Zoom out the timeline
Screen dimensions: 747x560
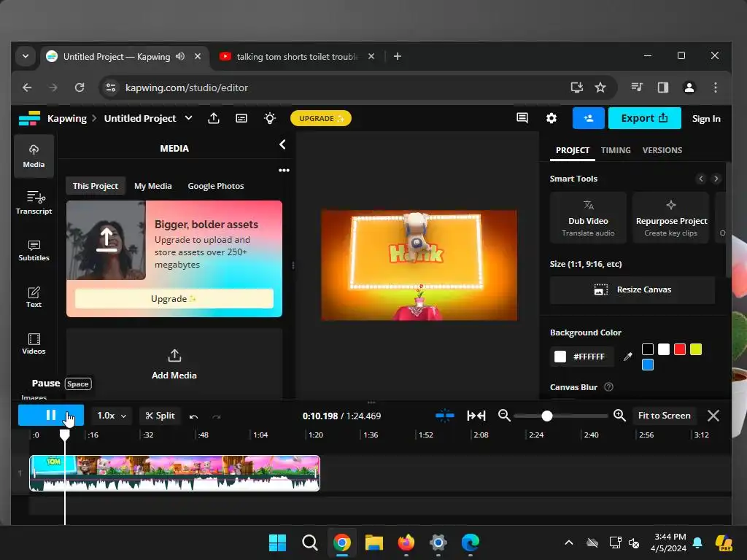point(504,416)
